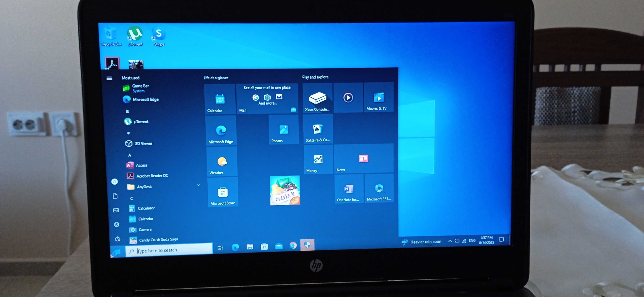
Task: Open the Calendar tile
Action: (220, 99)
